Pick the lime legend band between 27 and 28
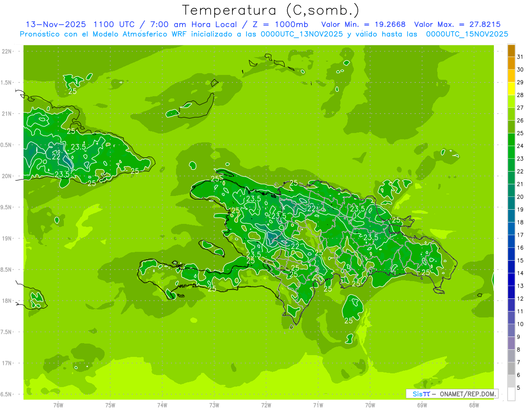 coord(511,102)
